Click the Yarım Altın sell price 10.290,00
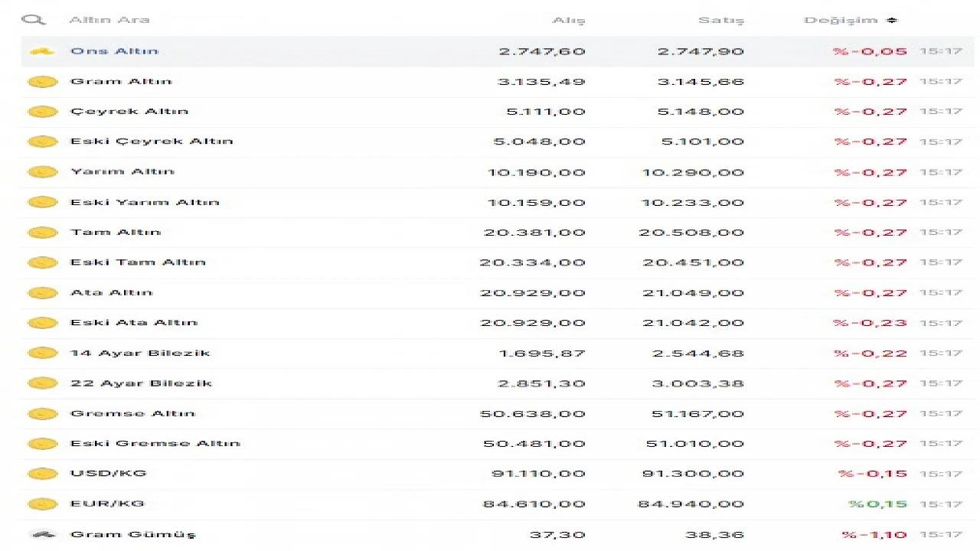 (x=693, y=173)
